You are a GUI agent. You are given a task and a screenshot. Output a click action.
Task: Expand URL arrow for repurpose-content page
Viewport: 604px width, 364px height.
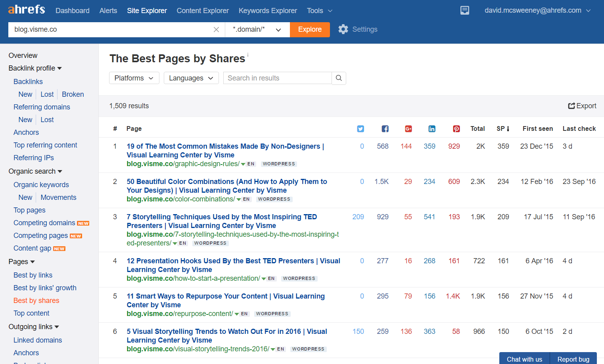(237, 314)
